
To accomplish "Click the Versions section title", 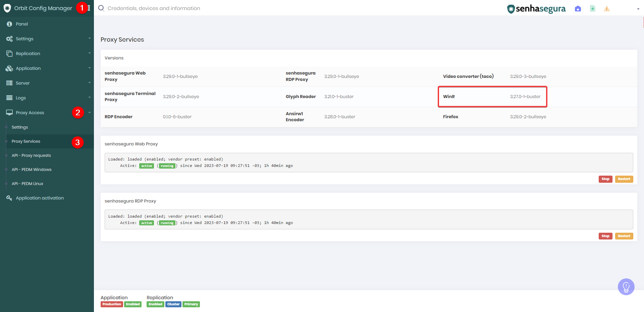I will [x=114, y=58].
